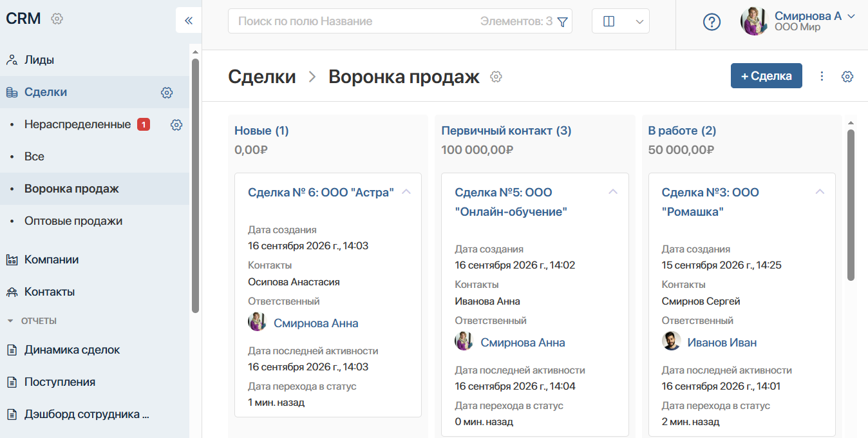Screen dimensions: 868x438
Task: Expand user menu next to Смирнова А
Action: click(851, 16)
